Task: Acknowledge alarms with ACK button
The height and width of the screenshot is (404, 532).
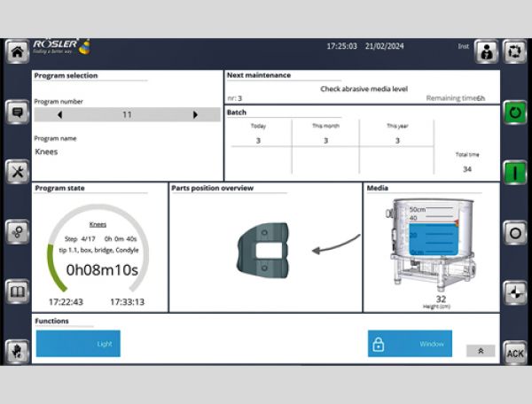Action: 515,353
